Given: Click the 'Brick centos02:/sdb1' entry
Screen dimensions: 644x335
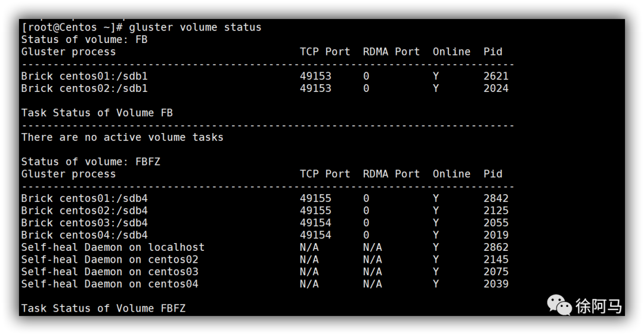Looking at the screenshot, I should 84,88.
